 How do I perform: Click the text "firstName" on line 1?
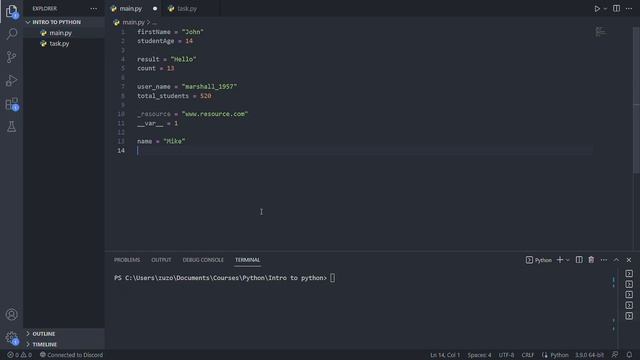154,32
